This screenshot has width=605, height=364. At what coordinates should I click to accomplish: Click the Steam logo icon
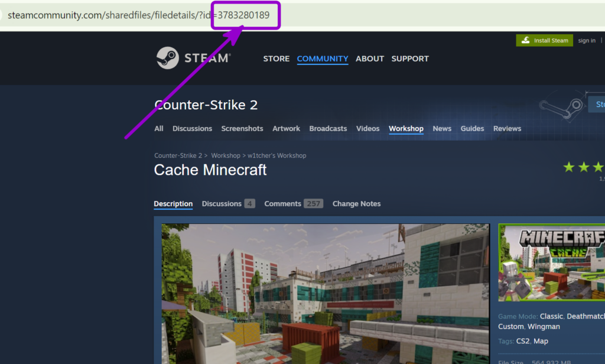point(167,58)
